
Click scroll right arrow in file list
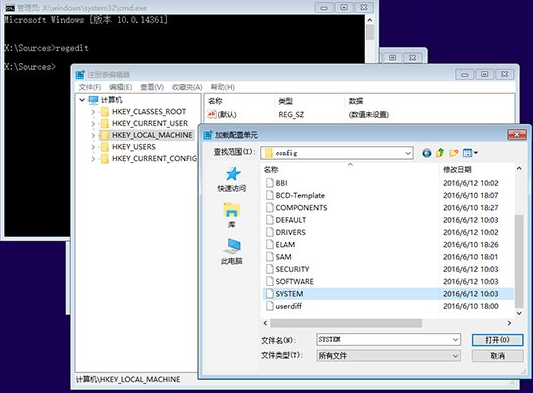coord(509,323)
